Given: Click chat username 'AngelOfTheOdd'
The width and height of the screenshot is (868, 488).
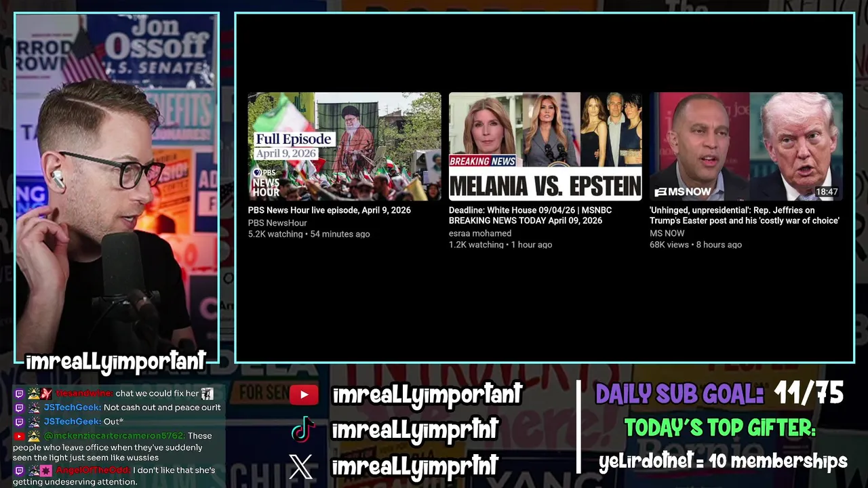Looking at the screenshot, I should [93, 470].
